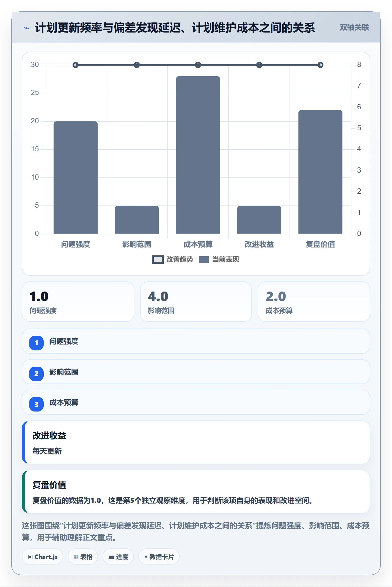Image resolution: width=392 pixels, height=587 pixels.
Task: Click the 改进收益 每天更新 card
Action: click(x=196, y=442)
